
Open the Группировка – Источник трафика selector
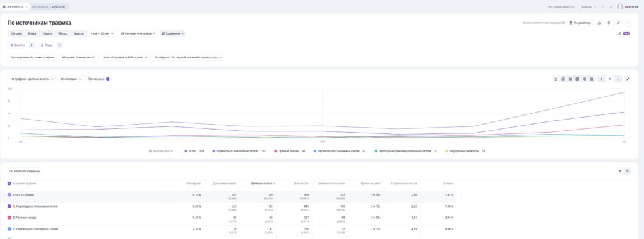tap(33, 57)
